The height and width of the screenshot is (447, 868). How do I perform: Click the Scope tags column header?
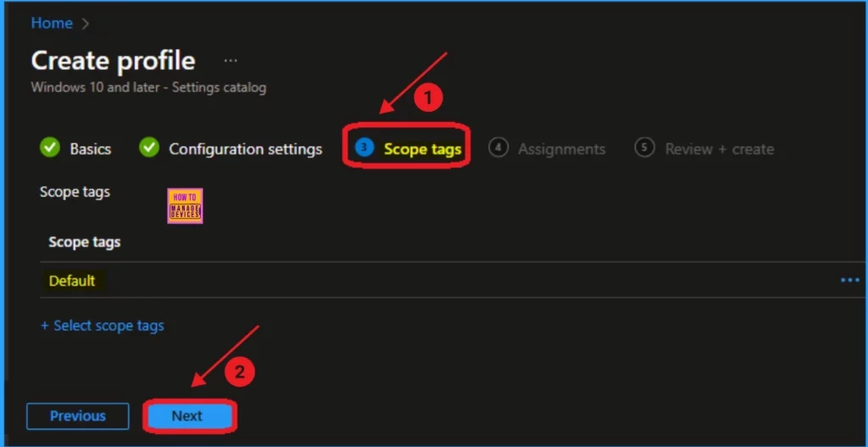point(85,242)
